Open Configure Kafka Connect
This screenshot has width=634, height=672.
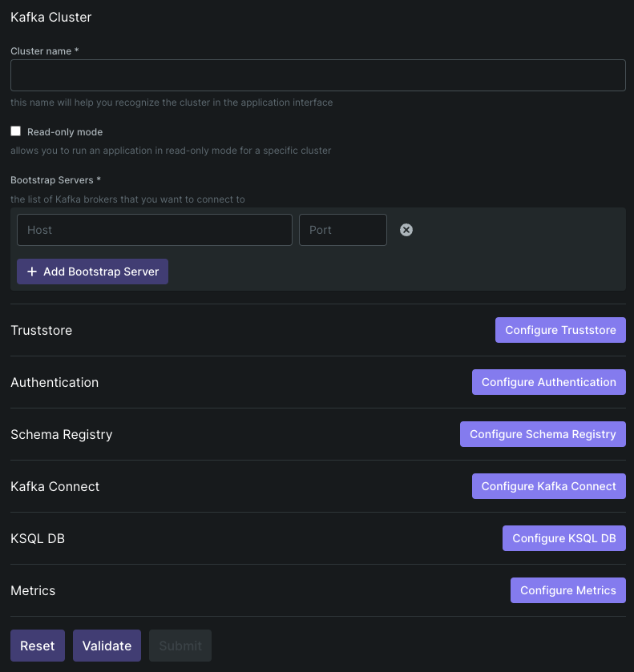tap(548, 486)
